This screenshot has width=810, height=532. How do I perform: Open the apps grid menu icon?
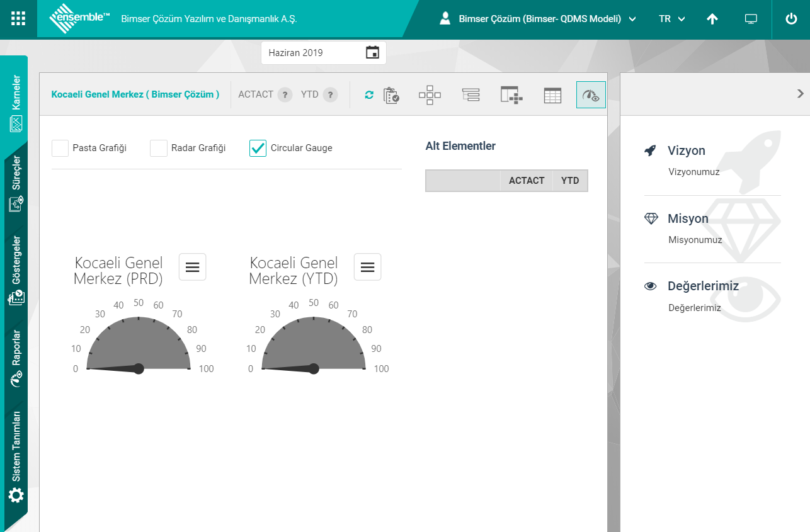[x=18, y=18]
